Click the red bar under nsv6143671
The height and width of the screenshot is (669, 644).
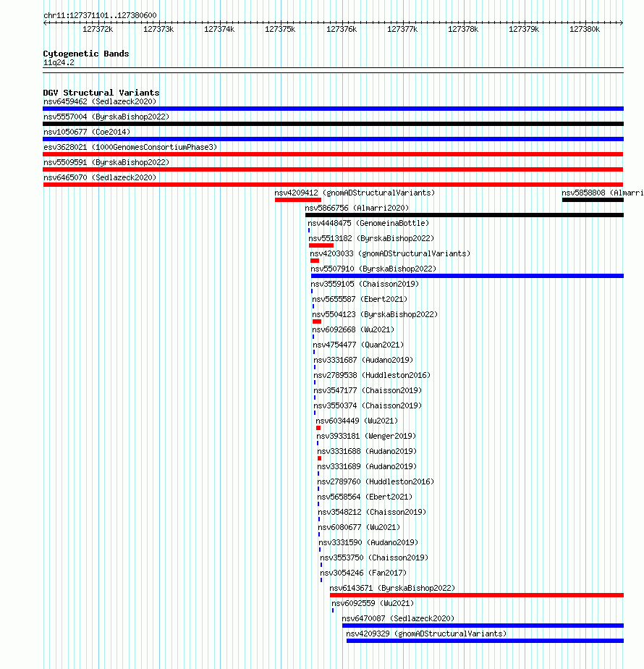pyautogui.click(x=476, y=596)
